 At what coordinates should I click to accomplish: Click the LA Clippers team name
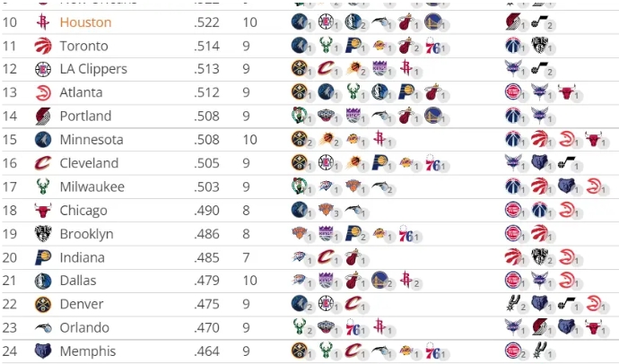point(93,69)
